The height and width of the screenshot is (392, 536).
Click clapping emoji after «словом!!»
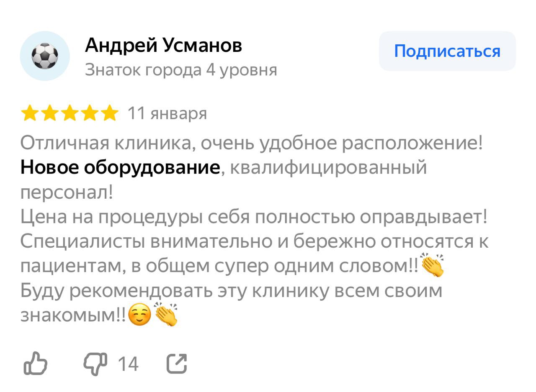click(x=432, y=265)
